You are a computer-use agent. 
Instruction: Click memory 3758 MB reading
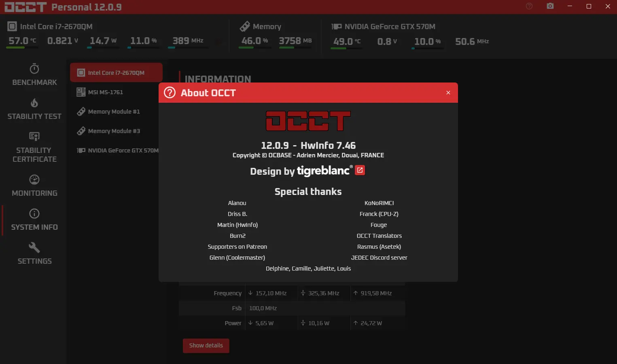tap(295, 41)
